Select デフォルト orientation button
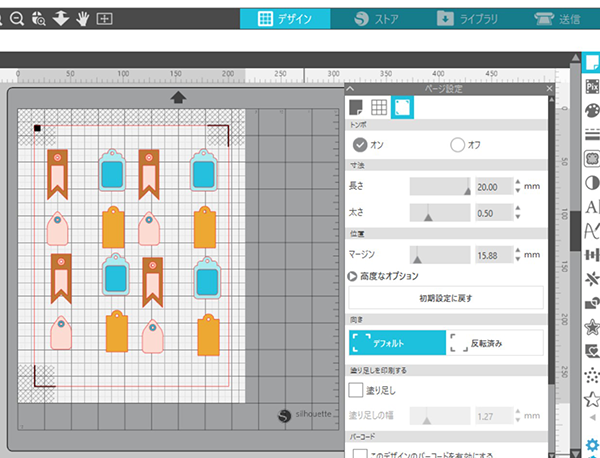Image resolution: width=600 pixels, height=458 pixels. [398, 343]
